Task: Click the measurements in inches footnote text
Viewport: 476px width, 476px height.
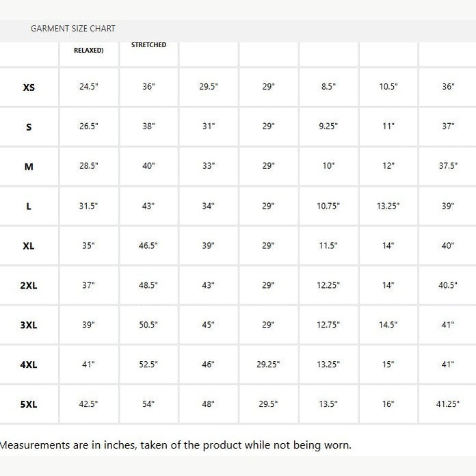Action: (175, 445)
